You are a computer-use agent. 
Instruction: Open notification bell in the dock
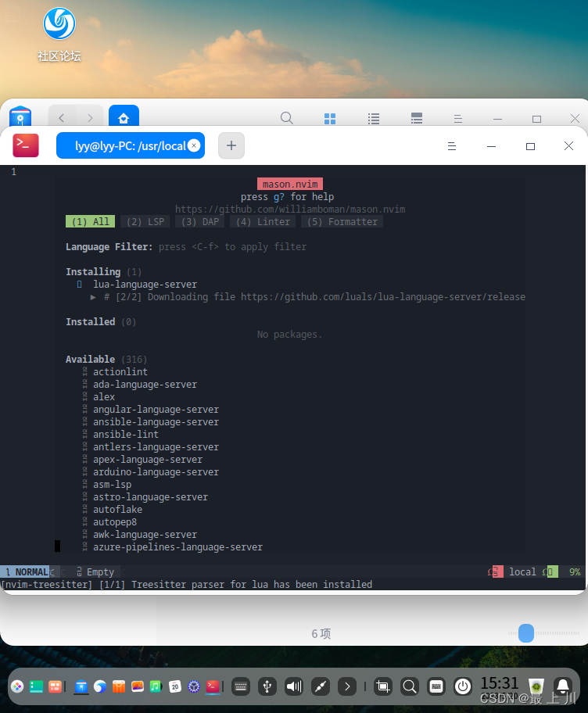point(562,686)
